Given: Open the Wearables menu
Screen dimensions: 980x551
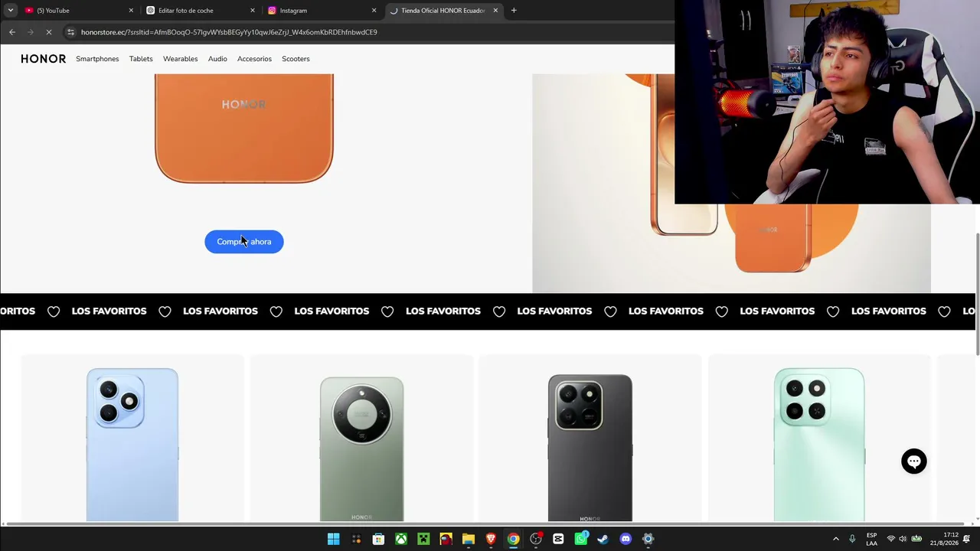Looking at the screenshot, I should 180,59.
